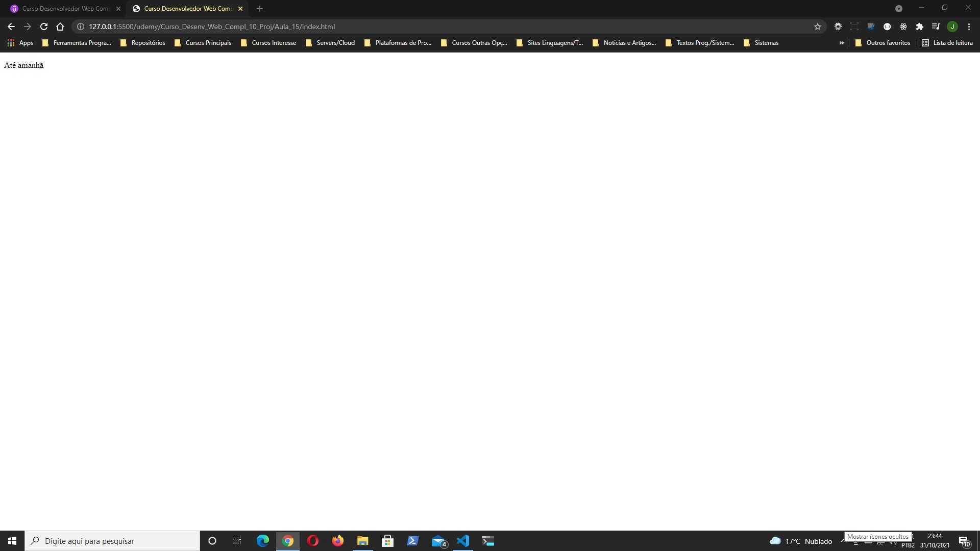This screenshot has width=980, height=551.
Task: Bookmark this page with the star icon
Action: (x=818, y=27)
